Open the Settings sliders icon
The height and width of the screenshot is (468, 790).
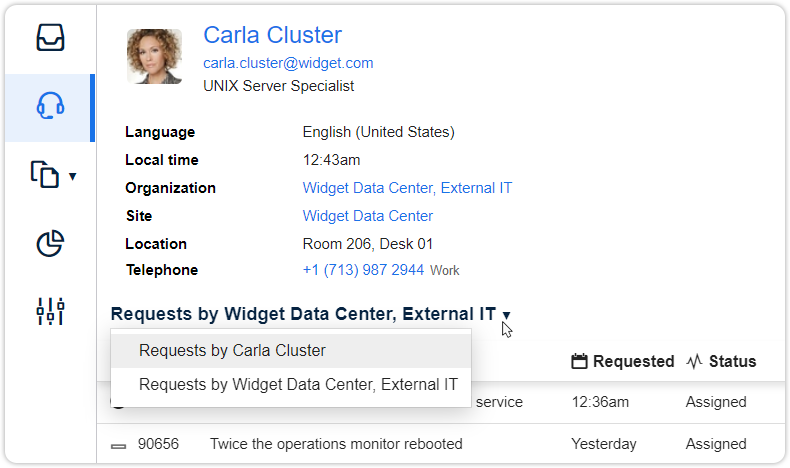(50, 311)
